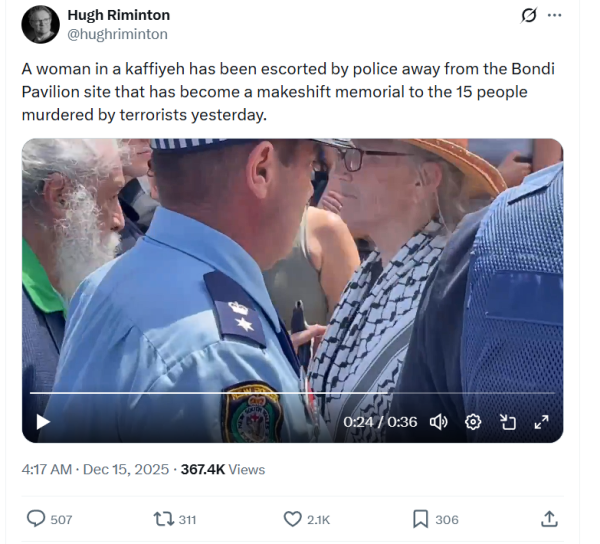Mute the video with the speaker icon
600x544 pixels.
point(439,422)
